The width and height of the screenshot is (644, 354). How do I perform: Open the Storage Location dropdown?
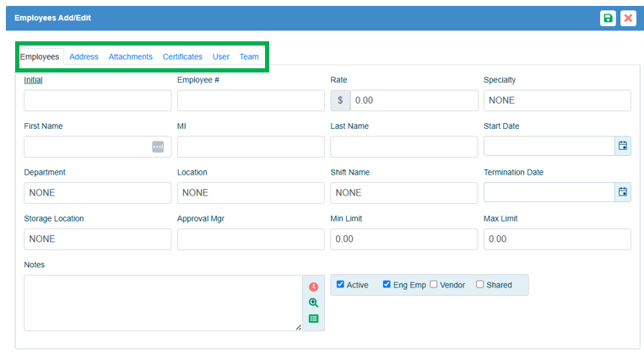pos(97,239)
